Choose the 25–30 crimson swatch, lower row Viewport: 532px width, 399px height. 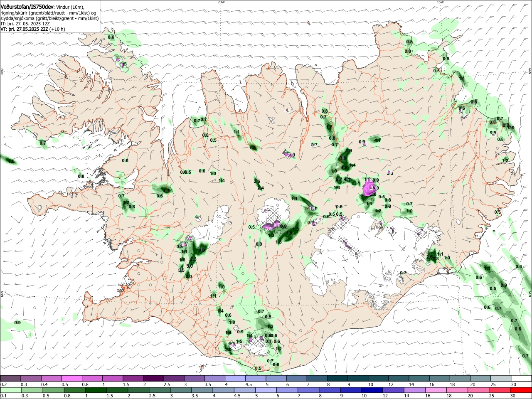coord(500,390)
